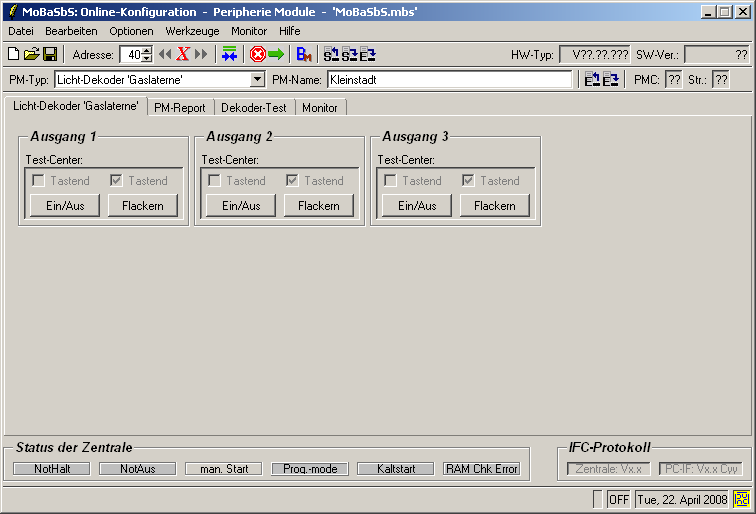Click the new file icon

[x=13, y=54]
